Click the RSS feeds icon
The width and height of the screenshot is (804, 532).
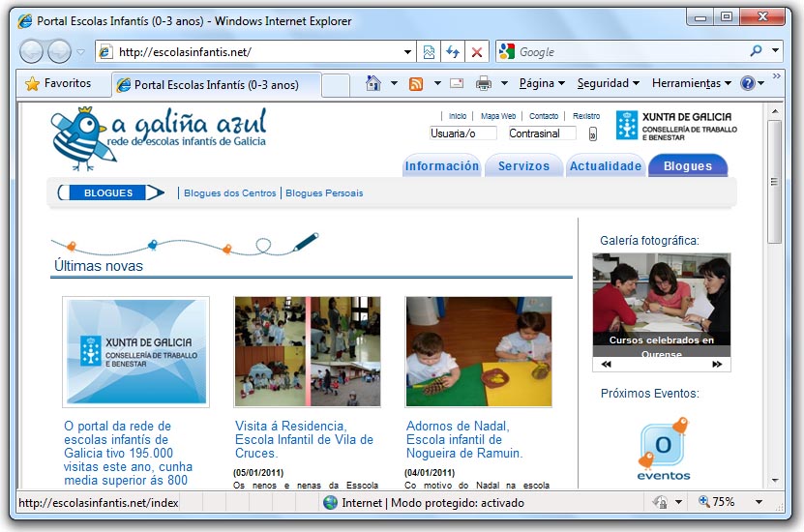tap(416, 83)
